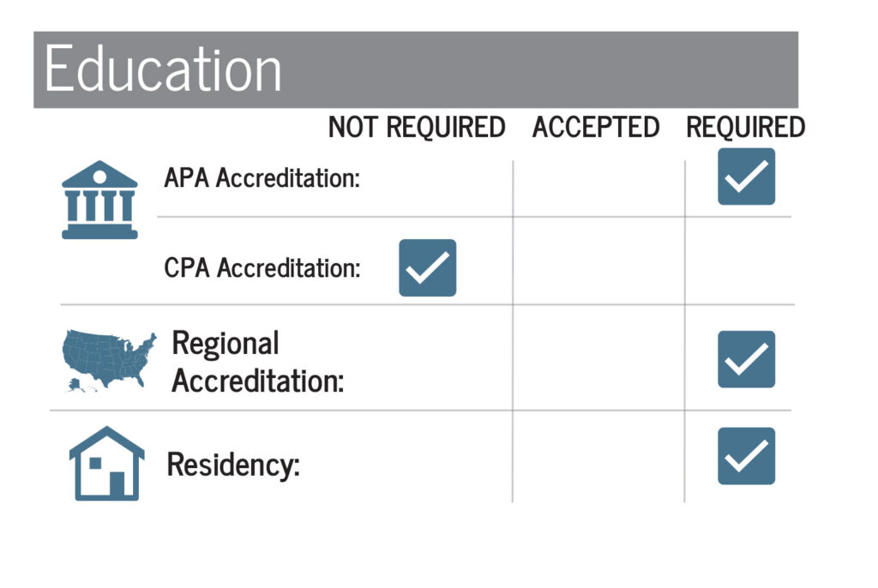Click the Residency label text
Viewport: 878px width, 588px height.
233,465
